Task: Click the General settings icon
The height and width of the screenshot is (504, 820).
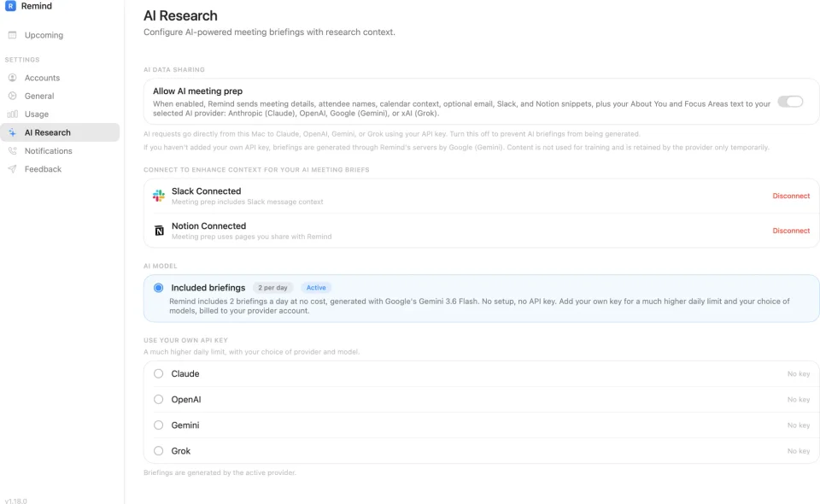Action: click(13, 96)
